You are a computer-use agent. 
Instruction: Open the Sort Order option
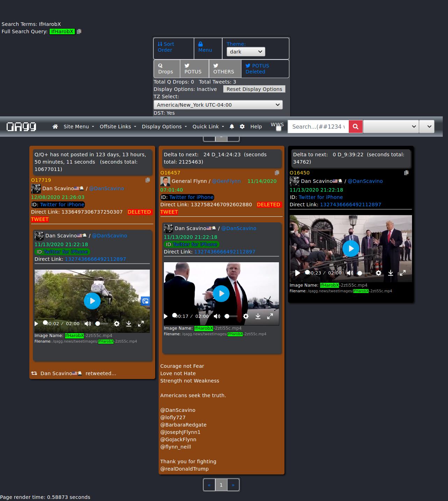(x=173, y=48)
